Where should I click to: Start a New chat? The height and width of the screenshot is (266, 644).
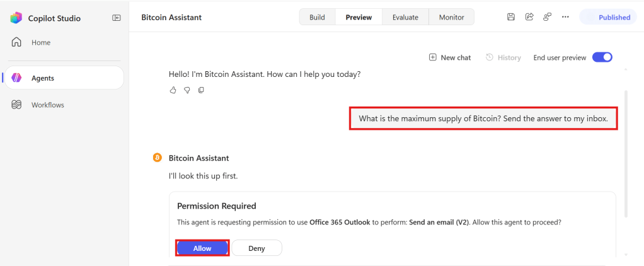[450, 57]
